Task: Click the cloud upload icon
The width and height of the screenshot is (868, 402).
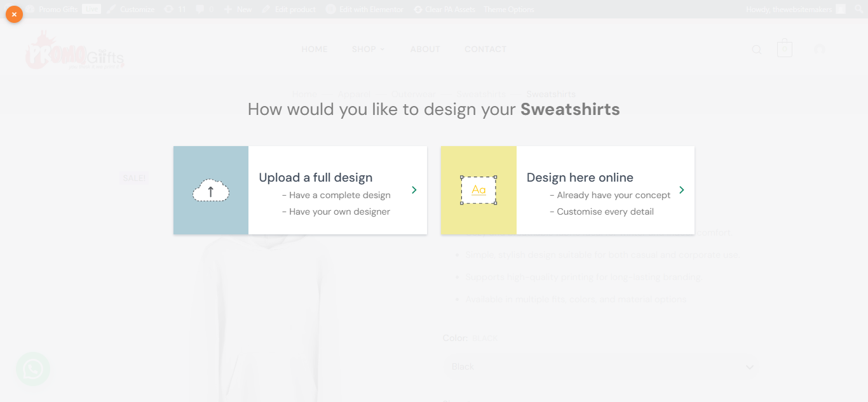Action: (211, 191)
